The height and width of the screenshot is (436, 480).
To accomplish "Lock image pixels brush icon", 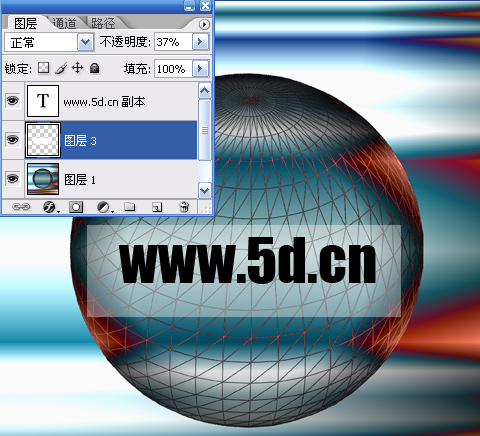I will point(61,68).
